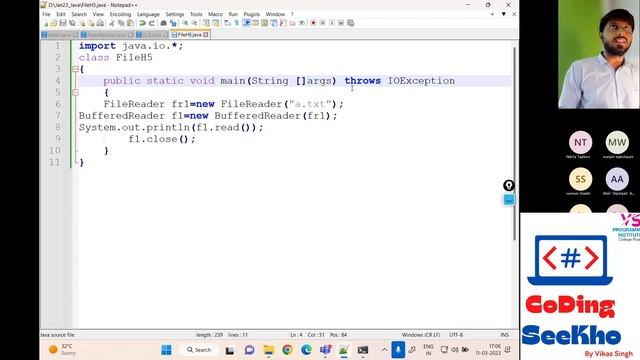
Task: Open the Language menu
Action: (148, 14)
